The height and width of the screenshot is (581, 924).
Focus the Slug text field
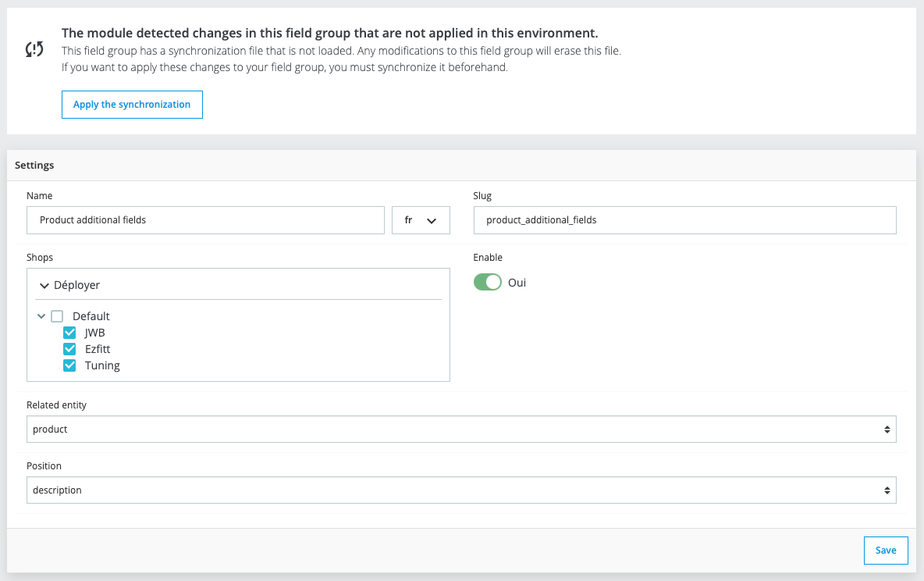684,220
